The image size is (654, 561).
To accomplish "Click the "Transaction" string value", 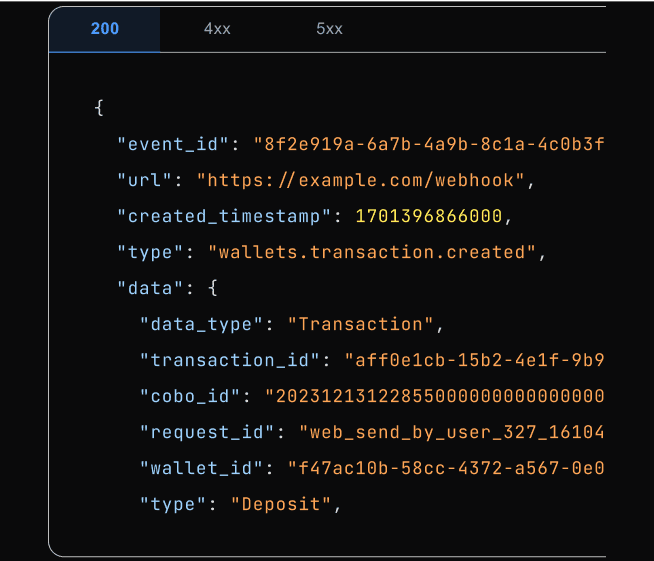I will pyautogui.click(x=361, y=324).
